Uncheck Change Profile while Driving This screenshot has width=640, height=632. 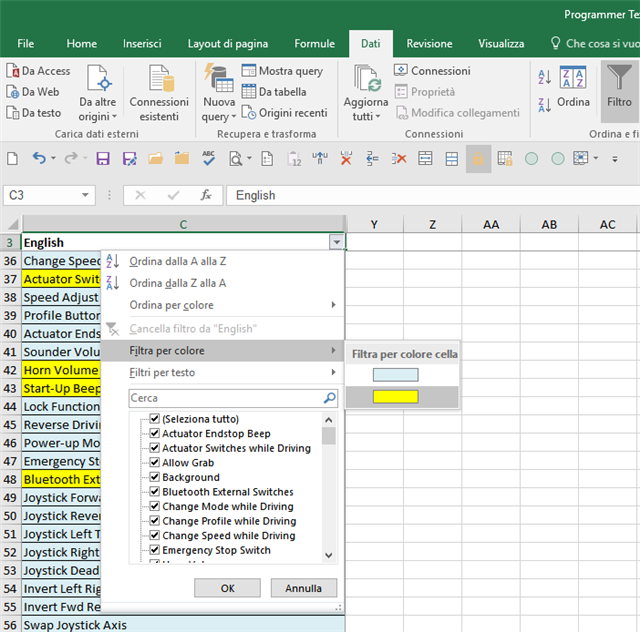tap(154, 521)
